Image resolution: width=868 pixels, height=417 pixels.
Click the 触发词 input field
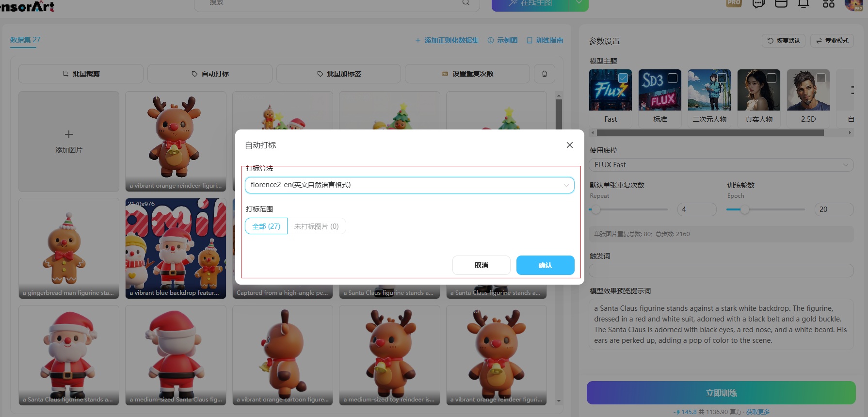[721, 271]
